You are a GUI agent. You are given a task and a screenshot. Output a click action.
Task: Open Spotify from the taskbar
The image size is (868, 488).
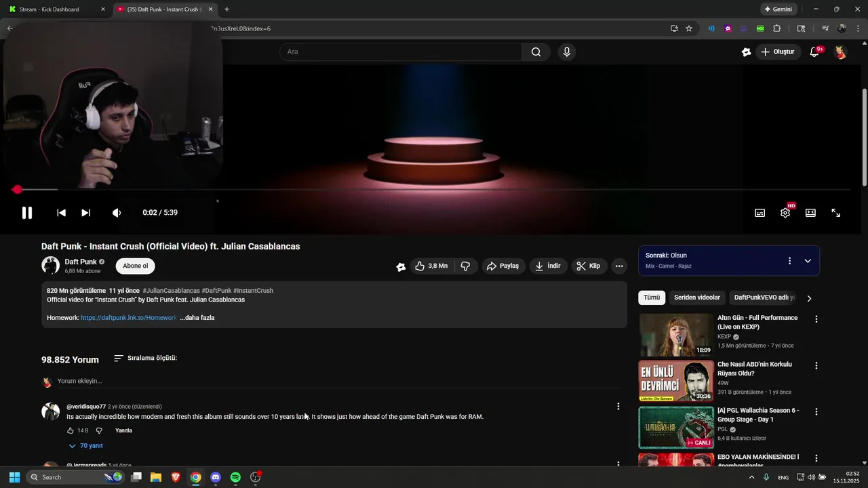pos(235,477)
